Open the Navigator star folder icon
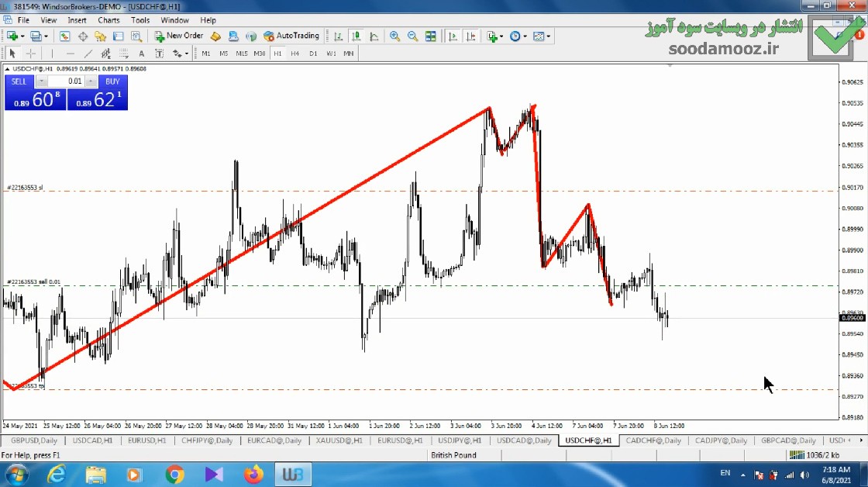This screenshot has width=868, height=487. (100, 36)
